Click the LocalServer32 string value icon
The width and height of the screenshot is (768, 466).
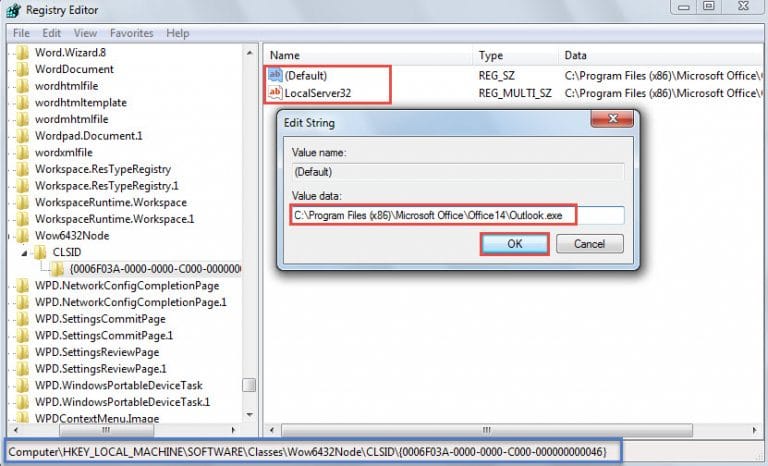(x=275, y=93)
